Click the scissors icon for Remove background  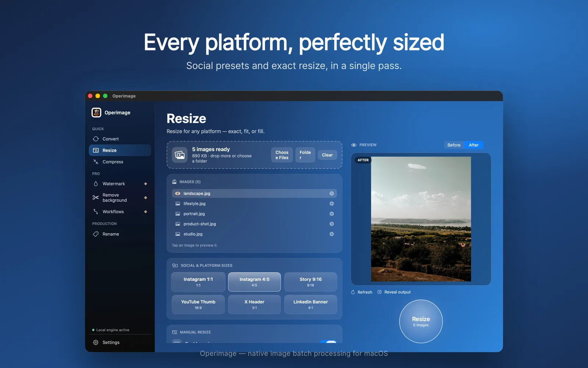point(96,198)
